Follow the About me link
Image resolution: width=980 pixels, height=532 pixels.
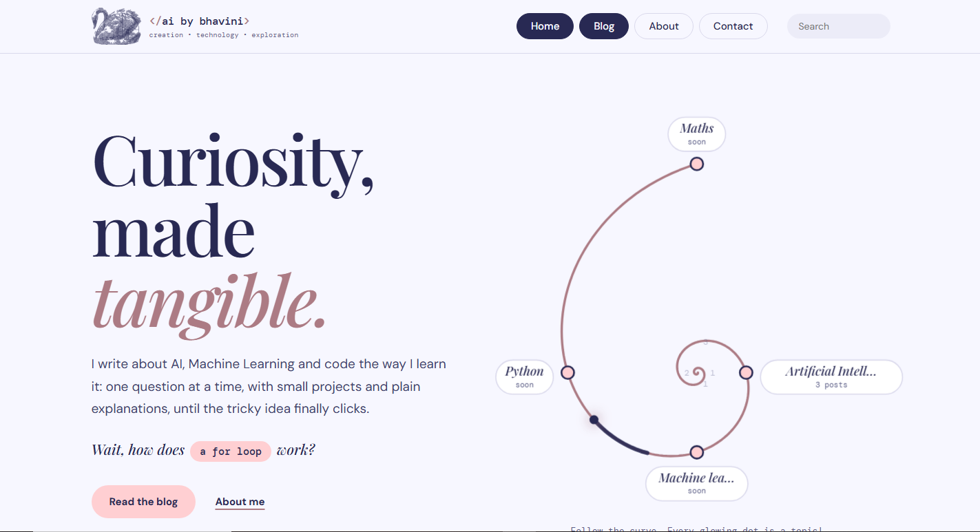[240, 502]
